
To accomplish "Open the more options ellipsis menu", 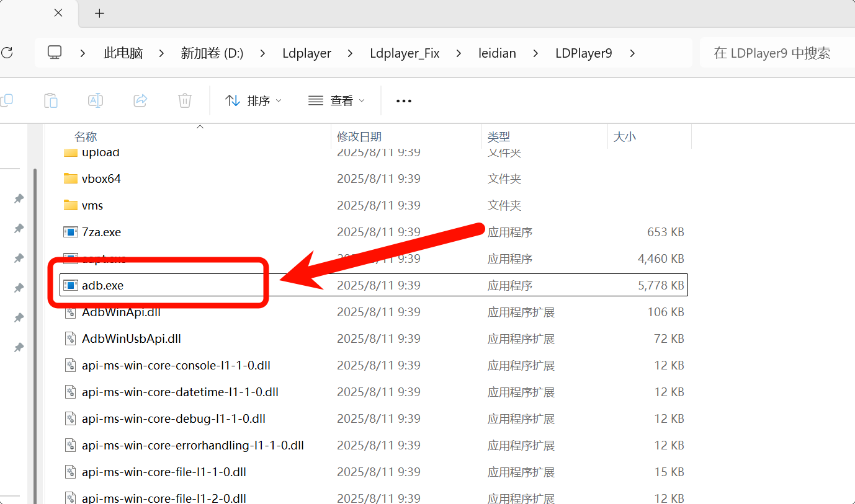I will click(x=404, y=101).
